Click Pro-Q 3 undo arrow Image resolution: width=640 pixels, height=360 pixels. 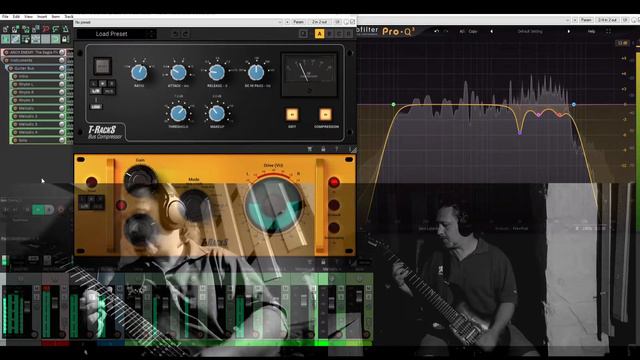[437, 31]
